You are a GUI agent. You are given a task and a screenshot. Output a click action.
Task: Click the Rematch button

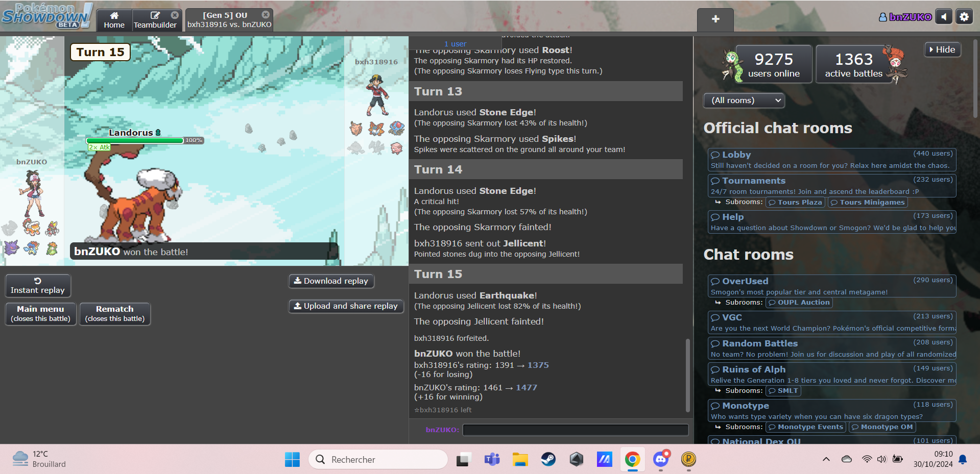click(115, 314)
